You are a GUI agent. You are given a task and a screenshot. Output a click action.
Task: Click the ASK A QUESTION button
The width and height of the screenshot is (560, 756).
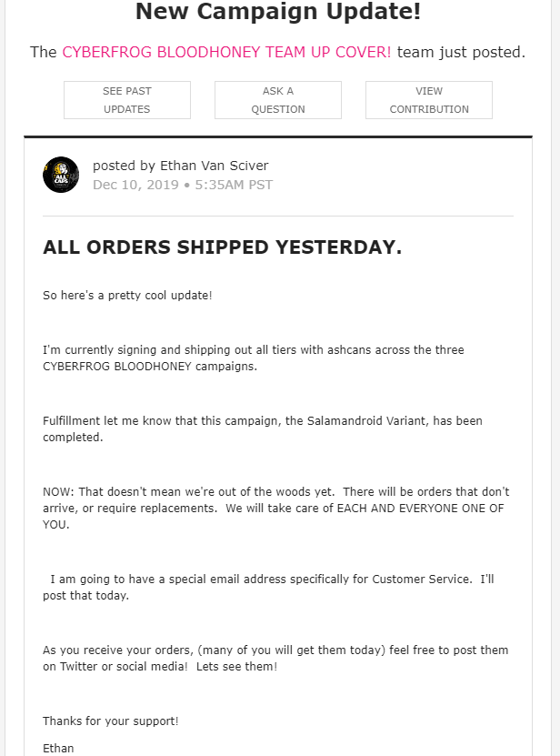[278, 100]
